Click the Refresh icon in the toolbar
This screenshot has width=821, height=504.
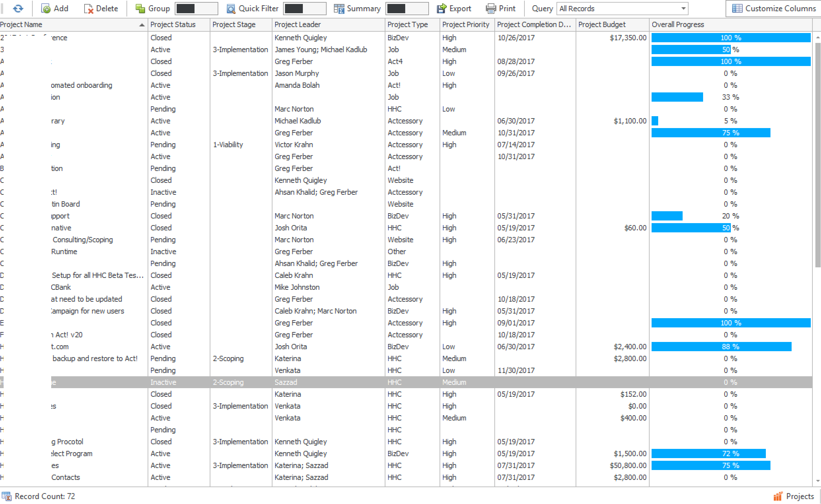pos(18,9)
